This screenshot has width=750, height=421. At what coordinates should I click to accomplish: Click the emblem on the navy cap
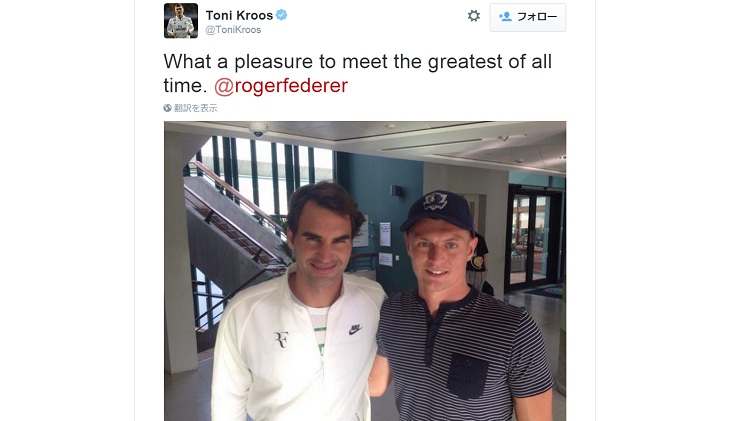pos(436,201)
